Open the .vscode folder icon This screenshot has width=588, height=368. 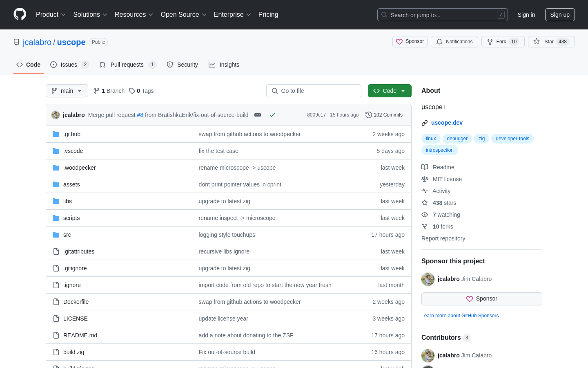click(x=56, y=151)
